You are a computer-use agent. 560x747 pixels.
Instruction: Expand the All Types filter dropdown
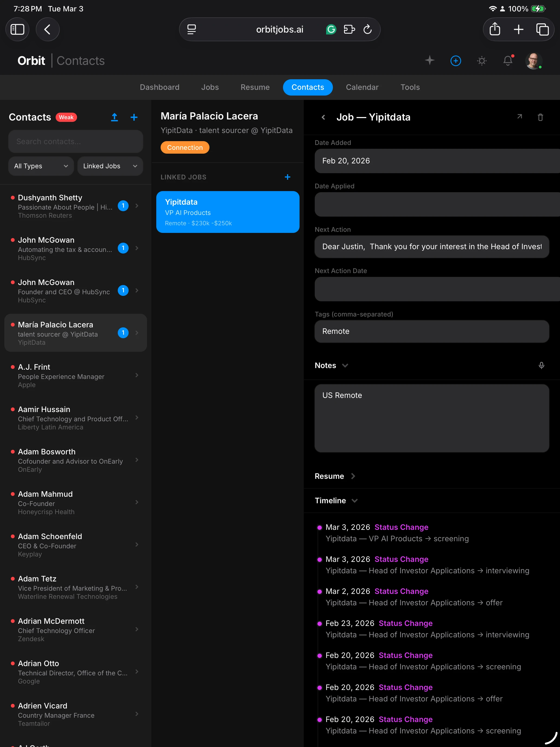click(x=40, y=166)
